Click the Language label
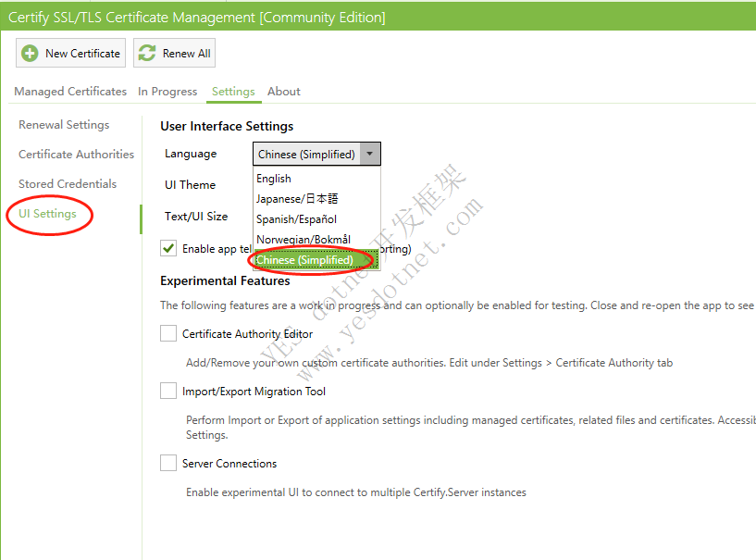The image size is (756, 560). [191, 154]
